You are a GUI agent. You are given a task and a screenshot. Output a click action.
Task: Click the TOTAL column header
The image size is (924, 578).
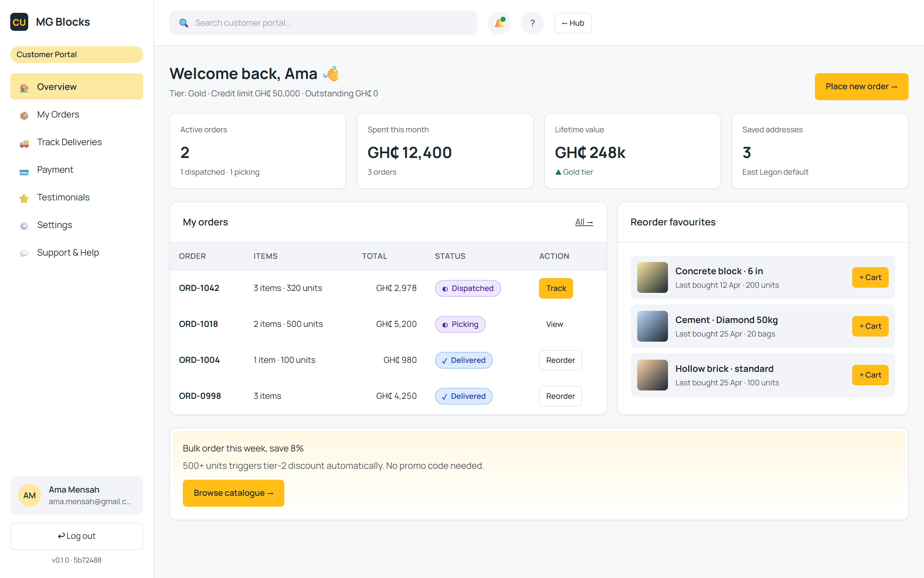[x=374, y=256]
